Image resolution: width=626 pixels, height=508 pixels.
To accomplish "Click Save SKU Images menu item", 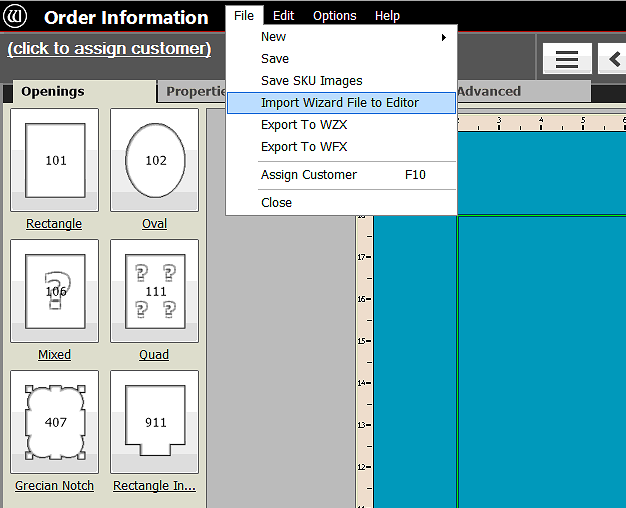I will [311, 81].
